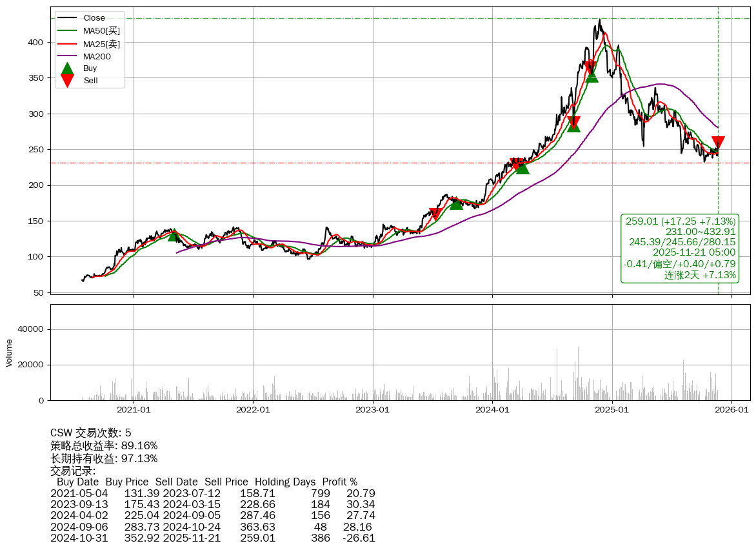Click the purple MA200 line sample in legend

click(x=67, y=57)
